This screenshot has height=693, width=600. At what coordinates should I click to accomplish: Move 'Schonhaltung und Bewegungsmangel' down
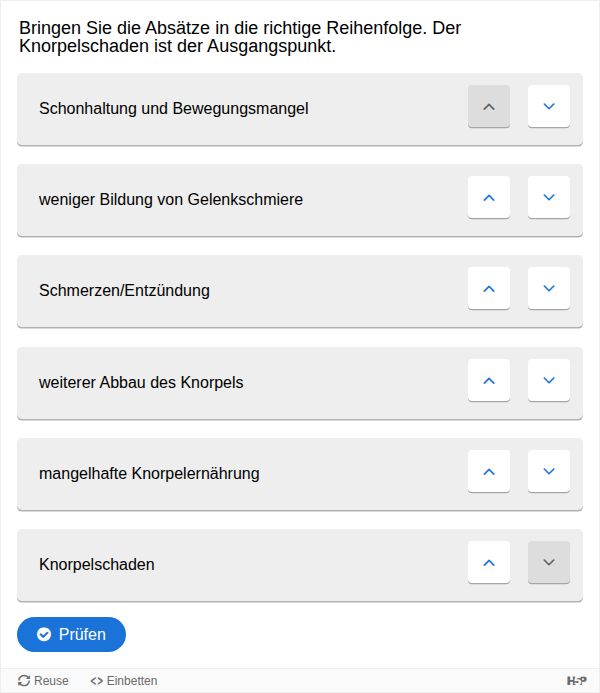tap(548, 106)
